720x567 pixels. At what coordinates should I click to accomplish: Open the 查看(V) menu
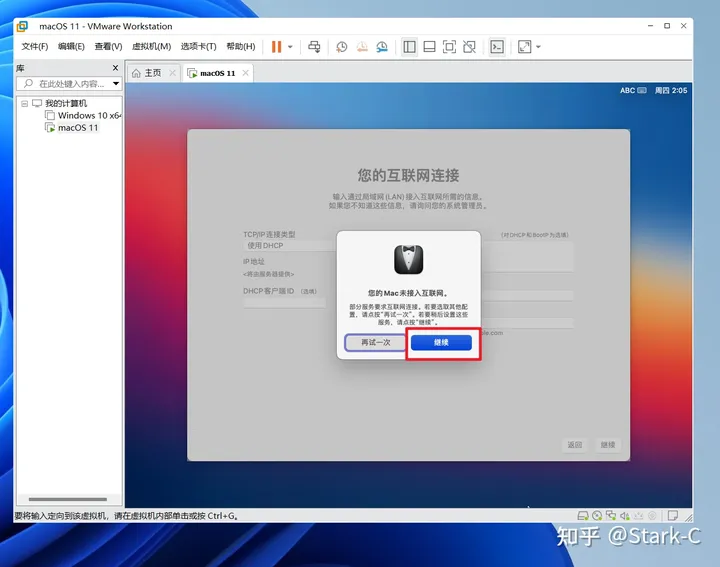[108, 46]
